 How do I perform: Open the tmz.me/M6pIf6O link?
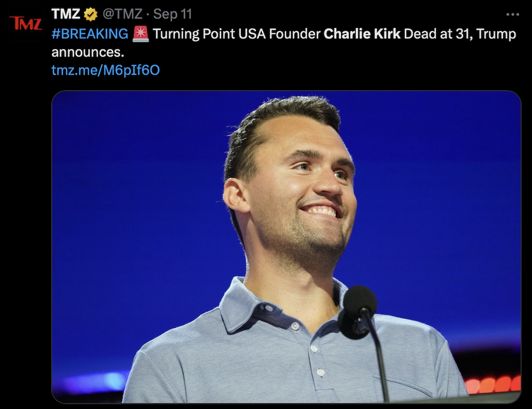point(105,70)
